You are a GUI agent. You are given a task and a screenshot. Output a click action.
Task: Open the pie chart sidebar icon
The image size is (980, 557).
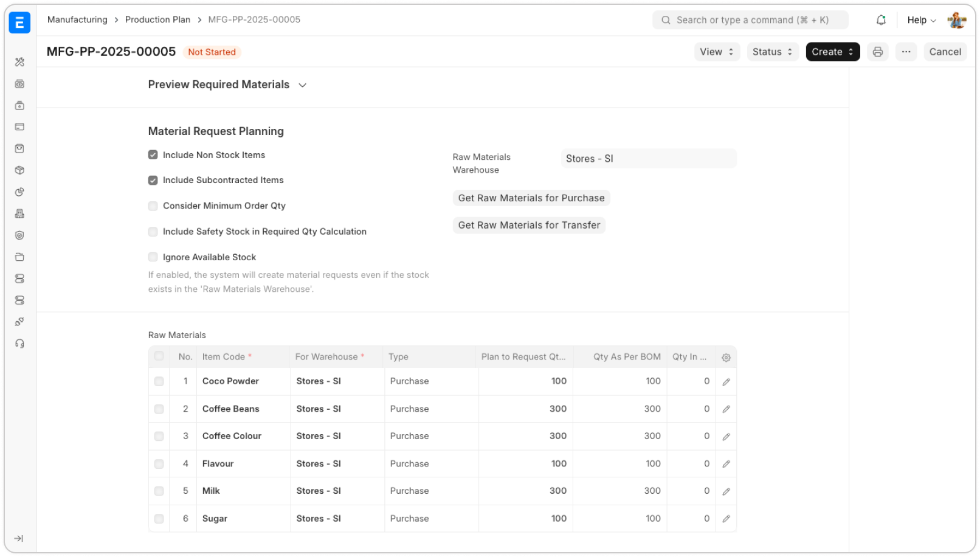pos(19,192)
